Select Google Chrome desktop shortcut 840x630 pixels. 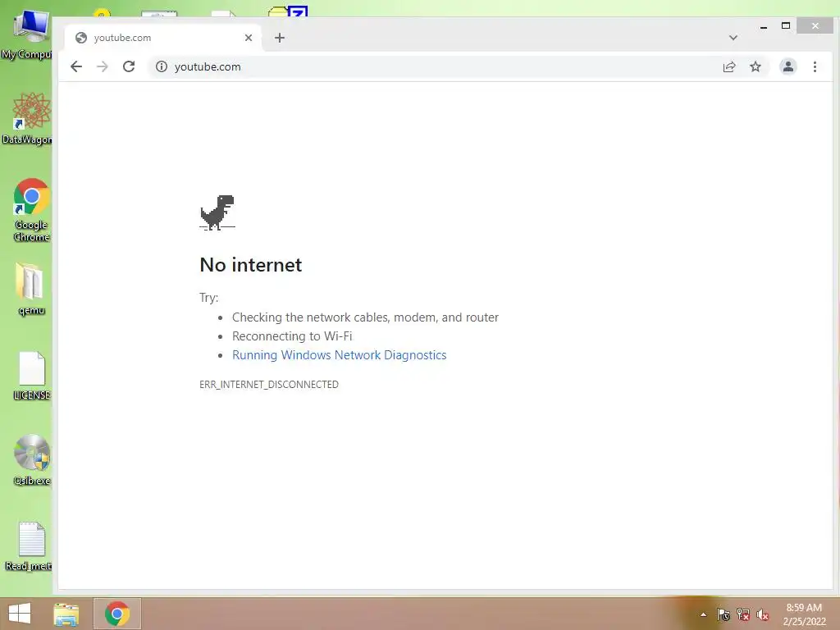[31, 210]
